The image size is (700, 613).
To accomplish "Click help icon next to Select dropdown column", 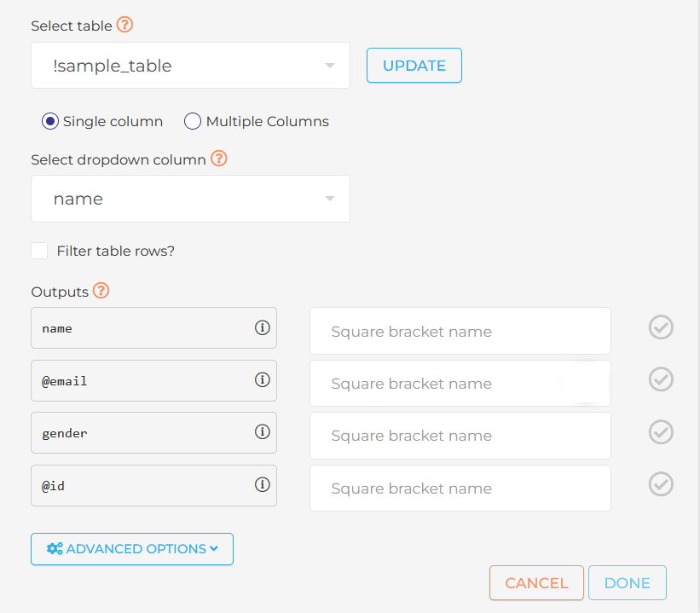I will click(219, 159).
